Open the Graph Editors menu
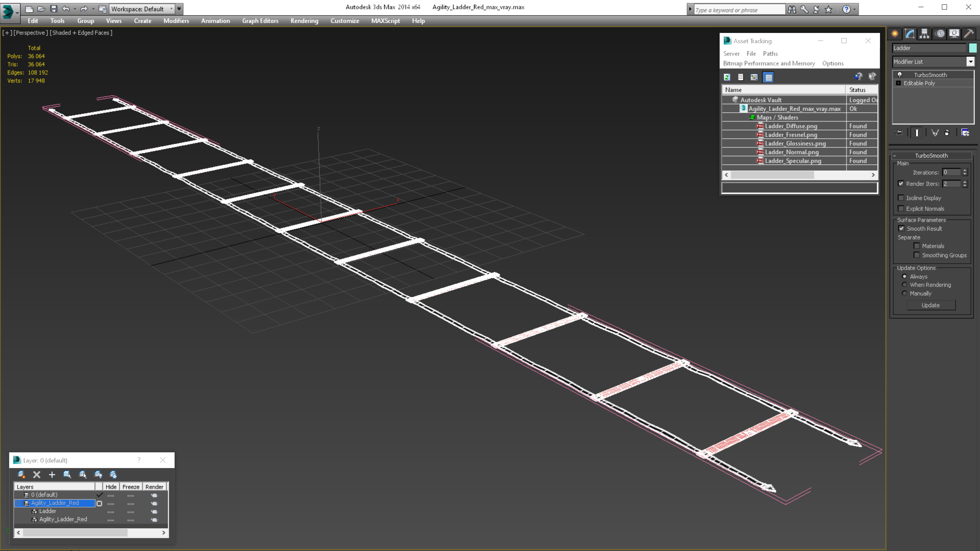The image size is (980, 551). pos(260,21)
